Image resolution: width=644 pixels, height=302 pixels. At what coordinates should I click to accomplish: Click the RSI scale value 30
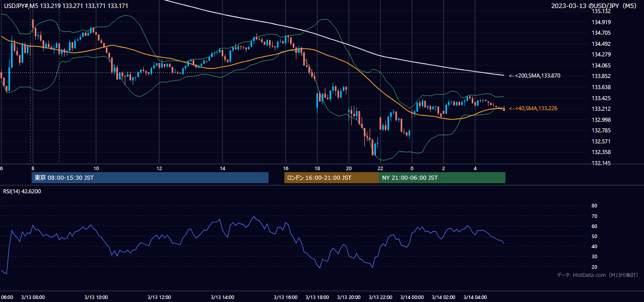click(594, 257)
